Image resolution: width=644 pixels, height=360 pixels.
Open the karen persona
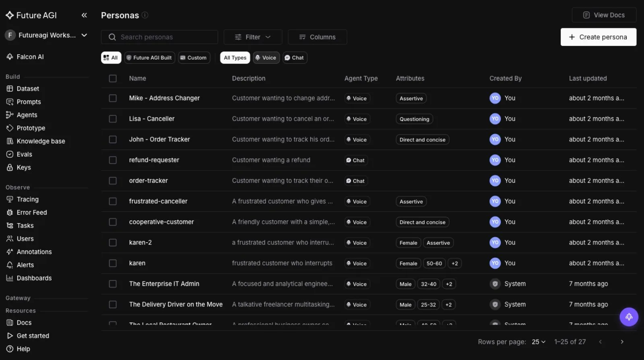[x=137, y=263]
